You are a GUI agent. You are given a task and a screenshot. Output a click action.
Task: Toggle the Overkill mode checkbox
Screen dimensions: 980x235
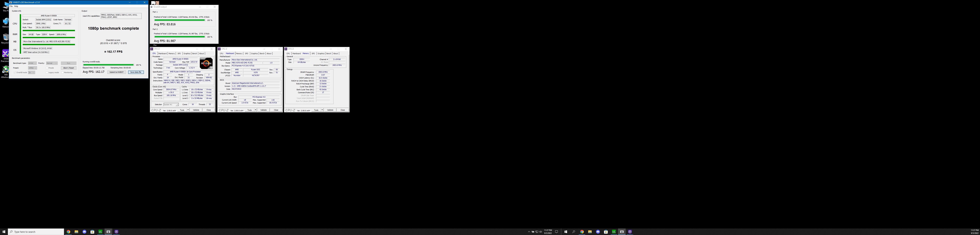[15, 72]
